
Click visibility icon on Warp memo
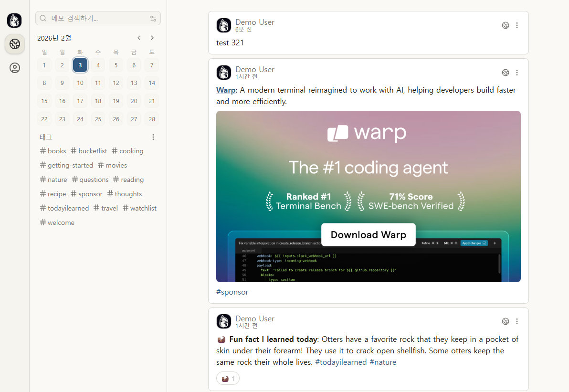click(x=506, y=73)
